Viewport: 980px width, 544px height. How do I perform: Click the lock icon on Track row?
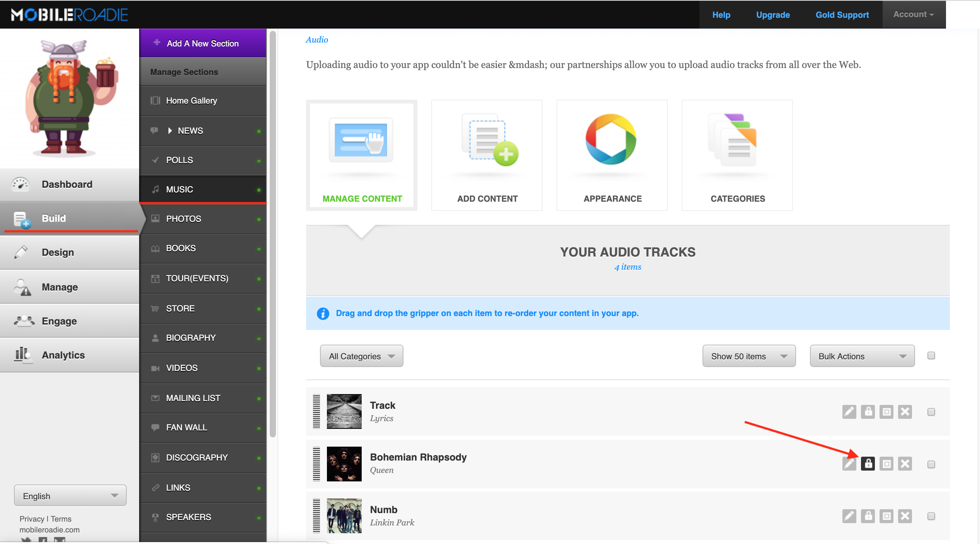tap(868, 411)
